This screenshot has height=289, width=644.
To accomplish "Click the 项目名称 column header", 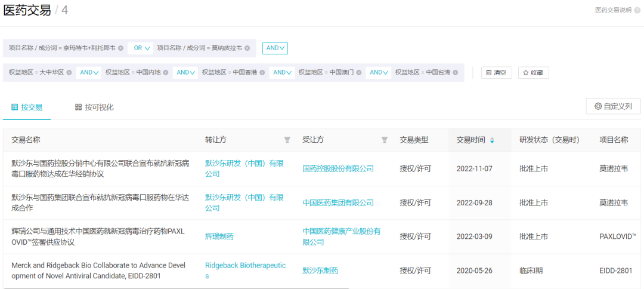I will coord(614,140).
